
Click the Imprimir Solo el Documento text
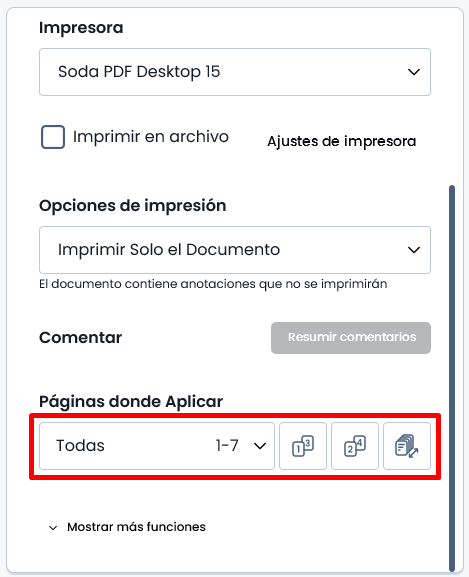coord(169,250)
